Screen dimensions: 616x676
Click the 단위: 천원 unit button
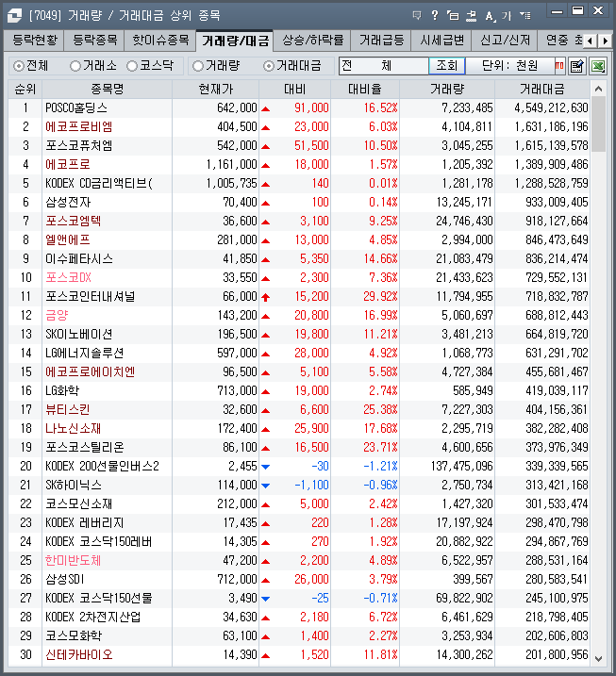point(510,66)
